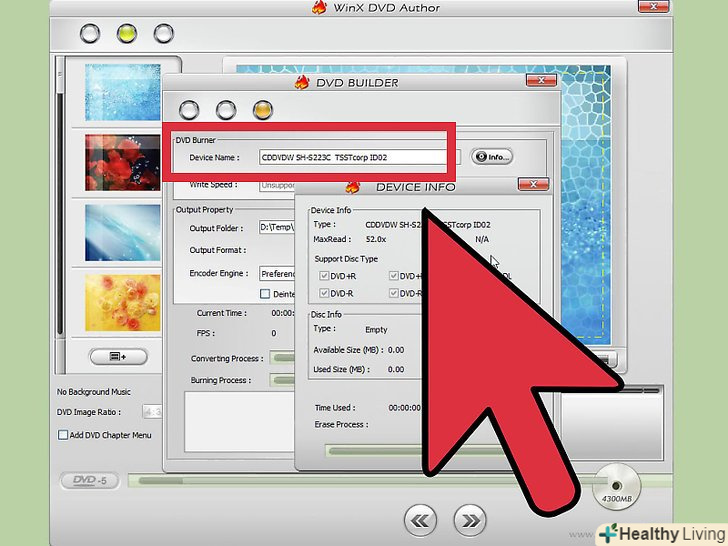Click the DVD-5 disc type button
This screenshot has height=546, width=728.
tap(90, 481)
